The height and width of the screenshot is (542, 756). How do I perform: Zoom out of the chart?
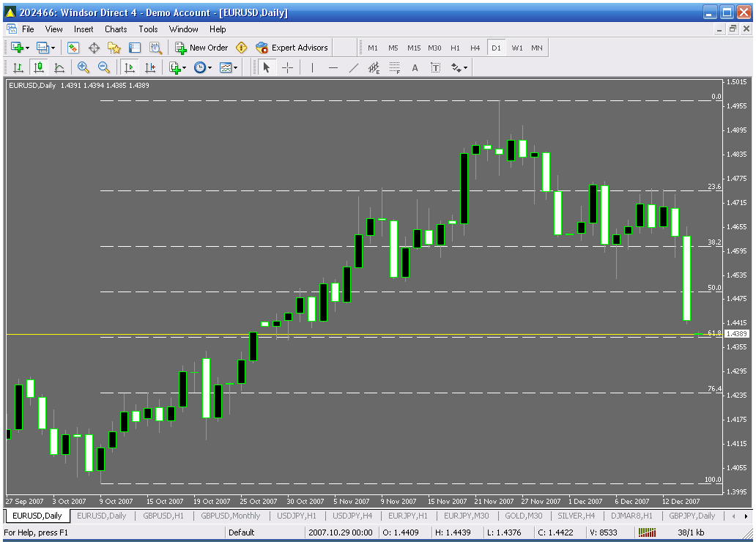(104, 67)
